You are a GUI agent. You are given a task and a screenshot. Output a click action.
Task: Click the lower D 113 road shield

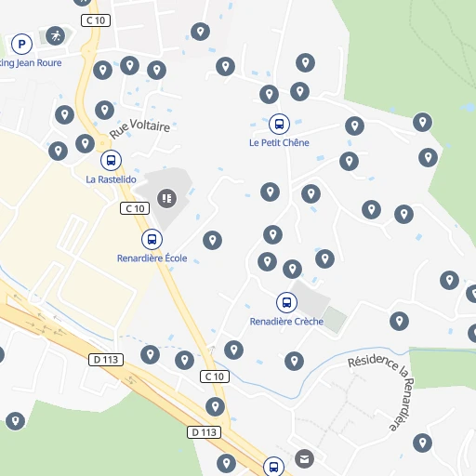[x=204, y=432]
